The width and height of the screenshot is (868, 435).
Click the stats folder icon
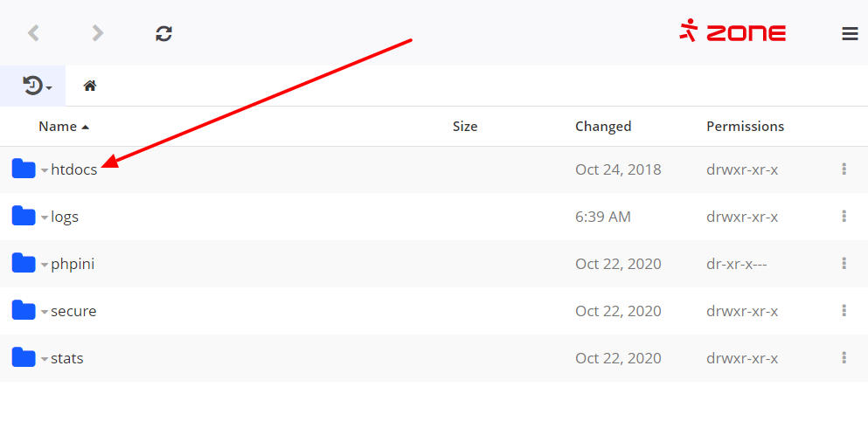[24, 358]
